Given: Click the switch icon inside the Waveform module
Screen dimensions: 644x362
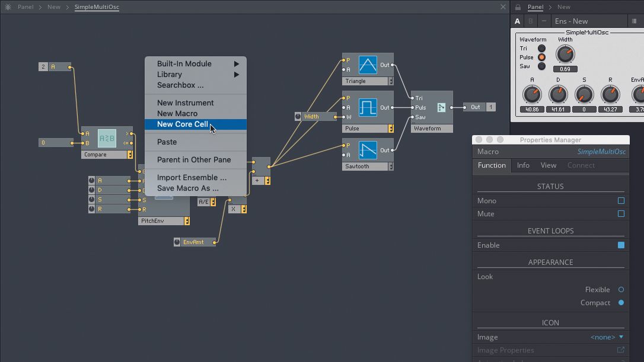Looking at the screenshot, I should pyautogui.click(x=442, y=108).
